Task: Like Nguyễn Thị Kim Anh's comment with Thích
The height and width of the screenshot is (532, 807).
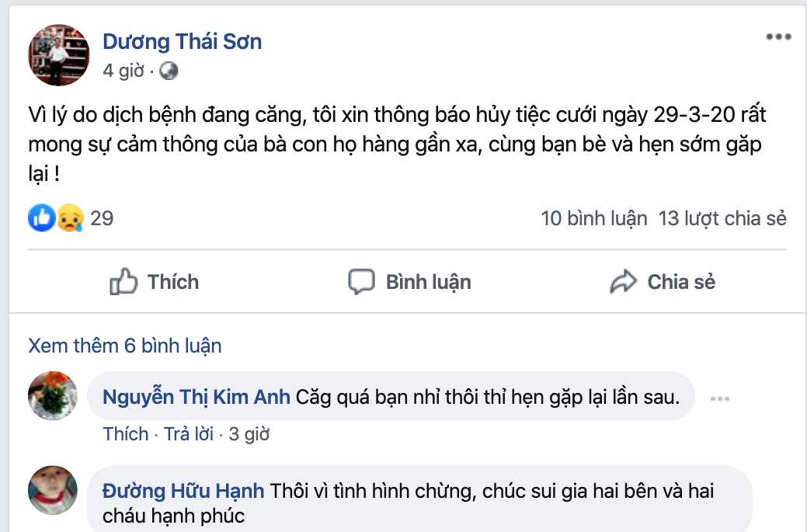Action: [126, 434]
